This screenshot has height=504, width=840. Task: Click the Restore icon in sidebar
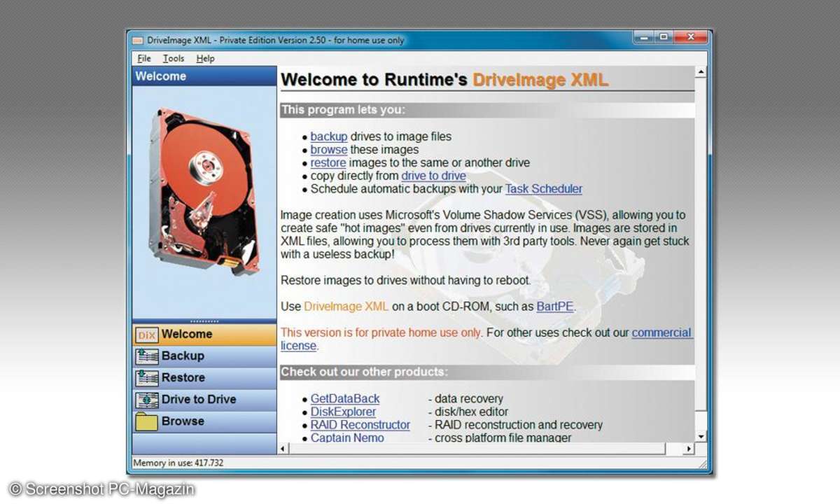(x=146, y=378)
